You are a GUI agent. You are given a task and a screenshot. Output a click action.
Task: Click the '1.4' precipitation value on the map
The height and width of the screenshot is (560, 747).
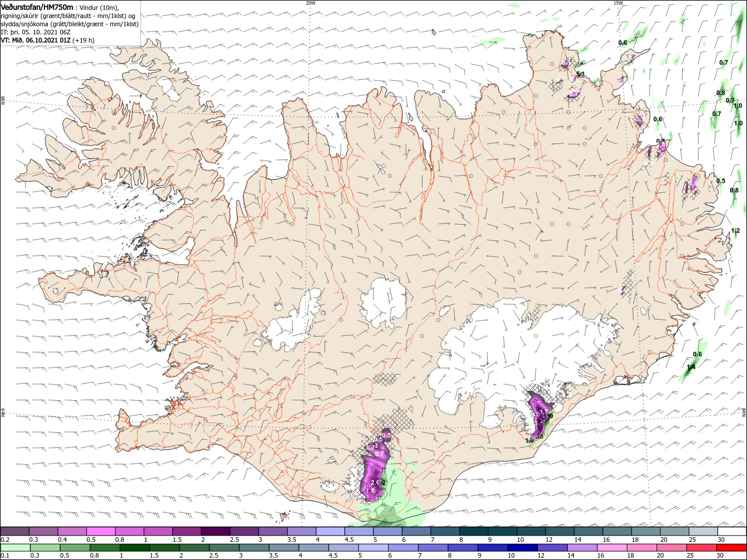coord(691,367)
